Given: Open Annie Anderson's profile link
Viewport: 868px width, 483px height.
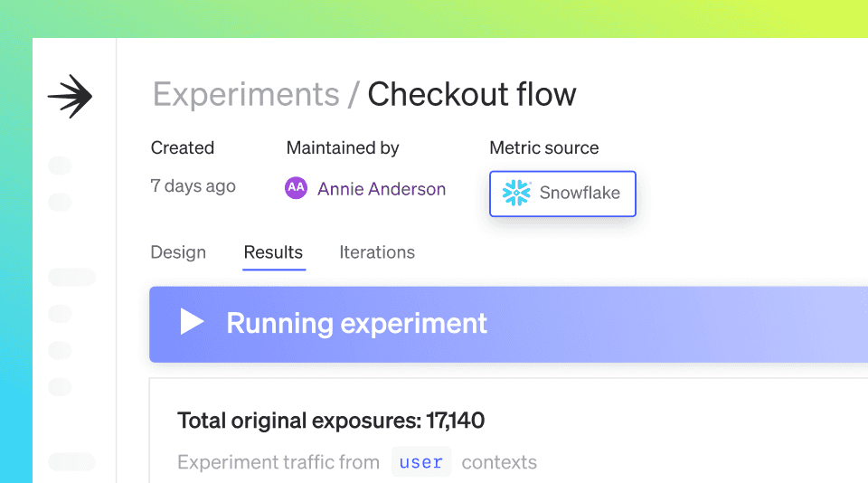Looking at the screenshot, I should pyautogui.click(x=382, y=189).
